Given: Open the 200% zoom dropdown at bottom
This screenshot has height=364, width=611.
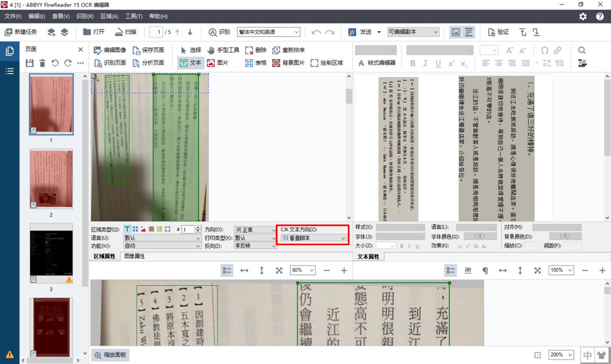Looking at the screenshot, I should click(561, 355).
